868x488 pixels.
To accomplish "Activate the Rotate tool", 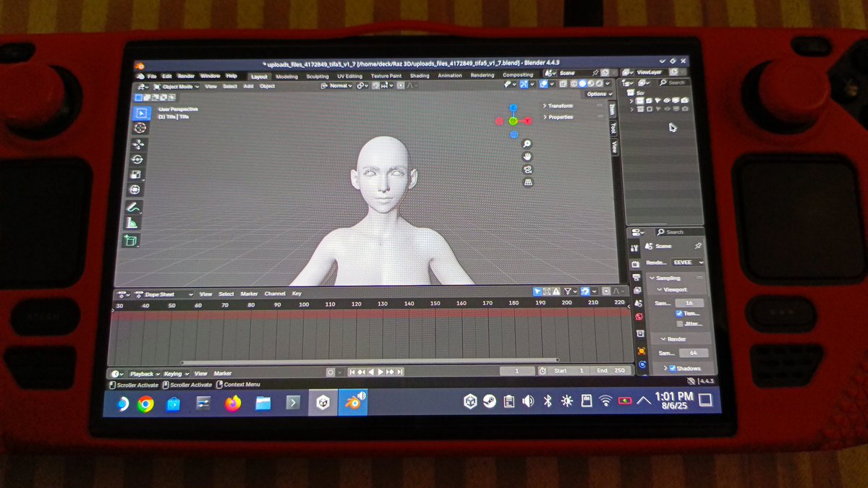I will [x=137, y=159].
